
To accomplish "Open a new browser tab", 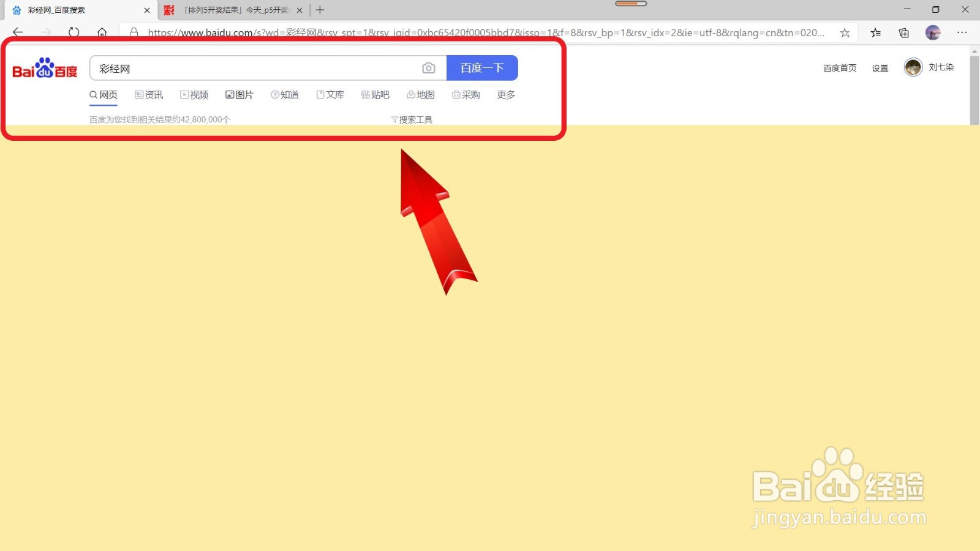I will point(320,10).
